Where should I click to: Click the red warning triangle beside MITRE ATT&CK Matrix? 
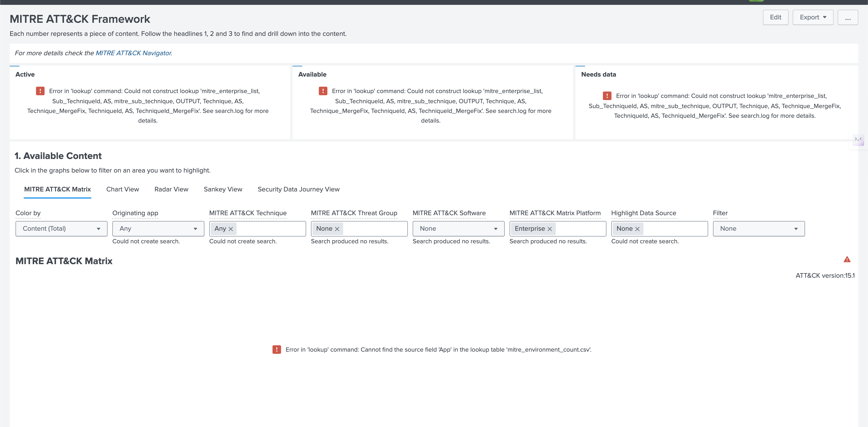(x=847, y=259)
